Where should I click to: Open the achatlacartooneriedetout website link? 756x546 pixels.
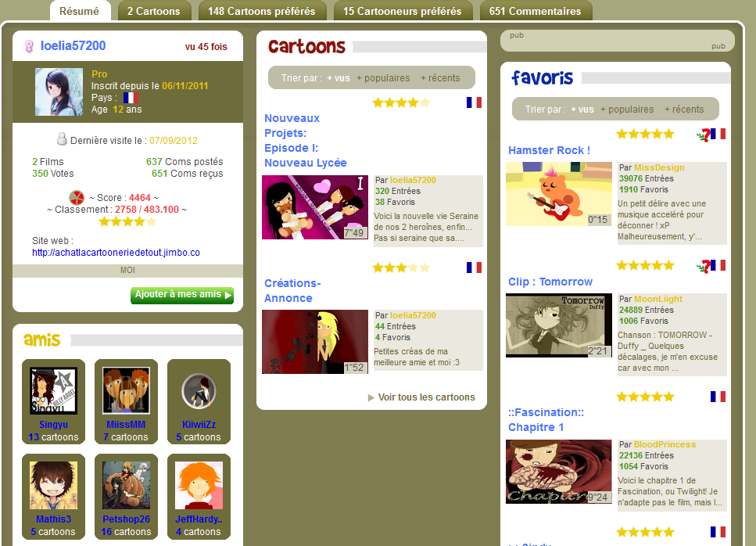pos(116,253)
